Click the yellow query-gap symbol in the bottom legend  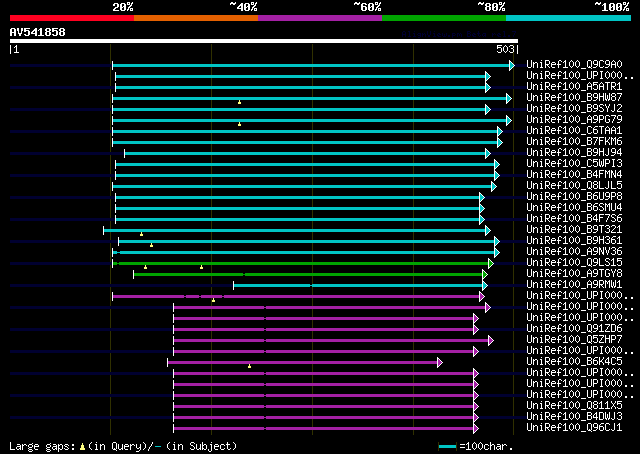(82, 447)
